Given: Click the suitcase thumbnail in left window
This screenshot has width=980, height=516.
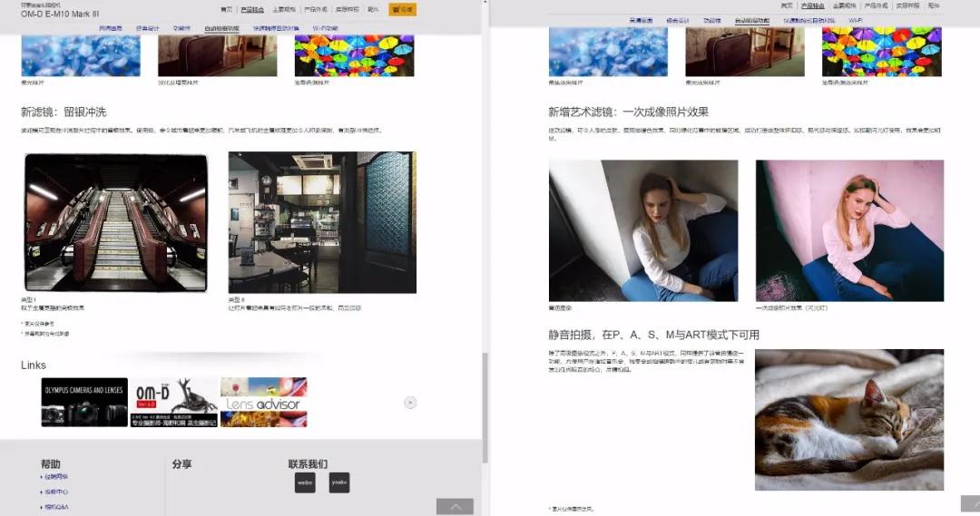Looking at the screenshot, I should tap(218, 55).
